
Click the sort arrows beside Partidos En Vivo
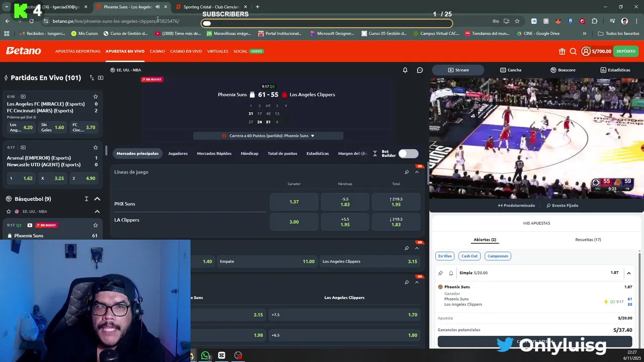point(92,78)
